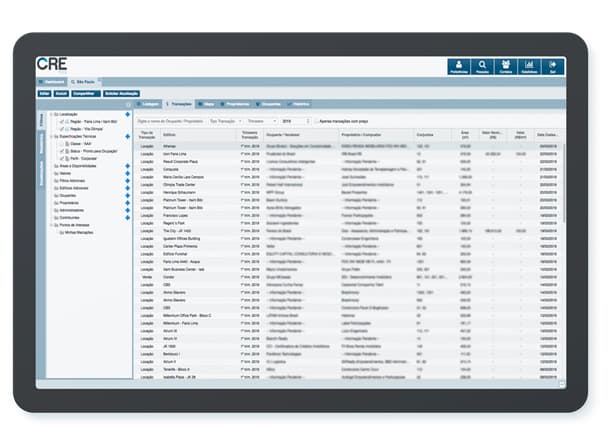Switch to the Listagem tab

coord(148,104)
